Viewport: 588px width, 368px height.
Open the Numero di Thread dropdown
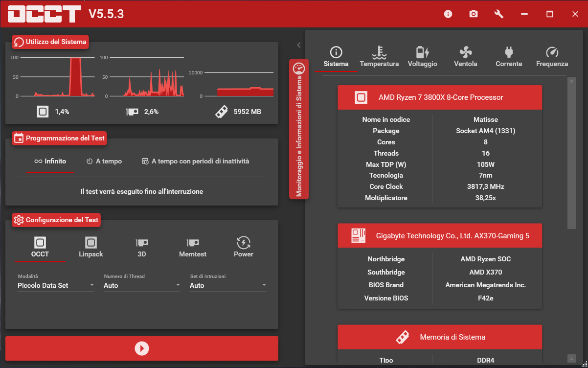point(142,285)
